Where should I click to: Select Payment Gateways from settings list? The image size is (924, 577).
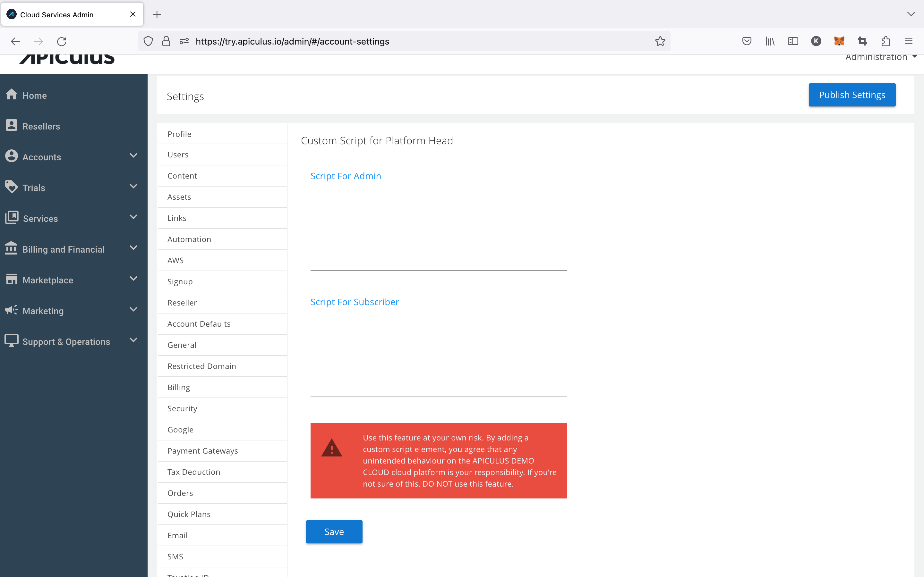click(x=202, y=450)
